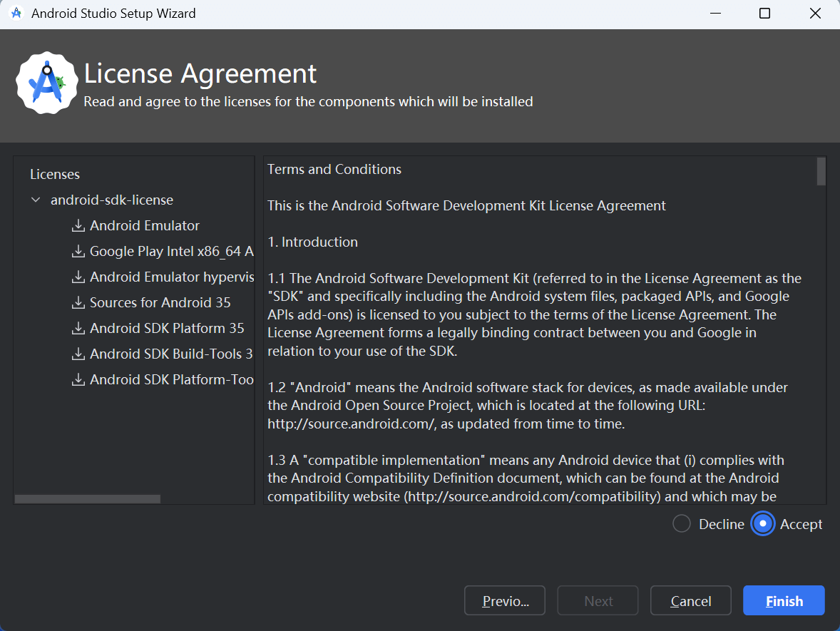The image size is (840, 631).
Task: Click the Licenses heading text
Action: coord(55,174)
